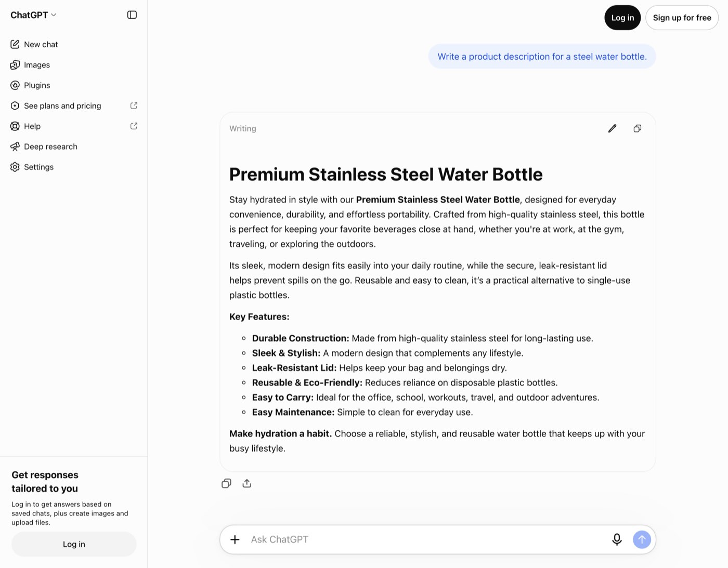Click the Key Features: label
Viewport: 728px width, 568px height.
pyautogui.click(x=259, y=316)
